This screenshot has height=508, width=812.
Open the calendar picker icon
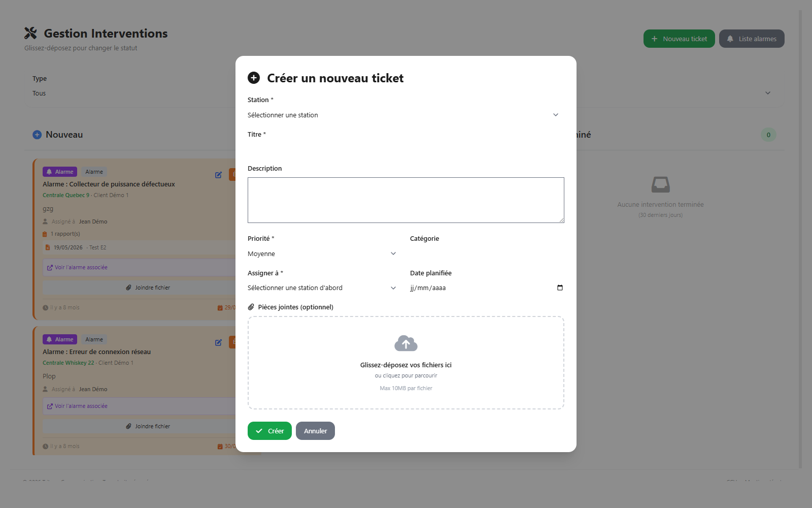click(560, 288)
